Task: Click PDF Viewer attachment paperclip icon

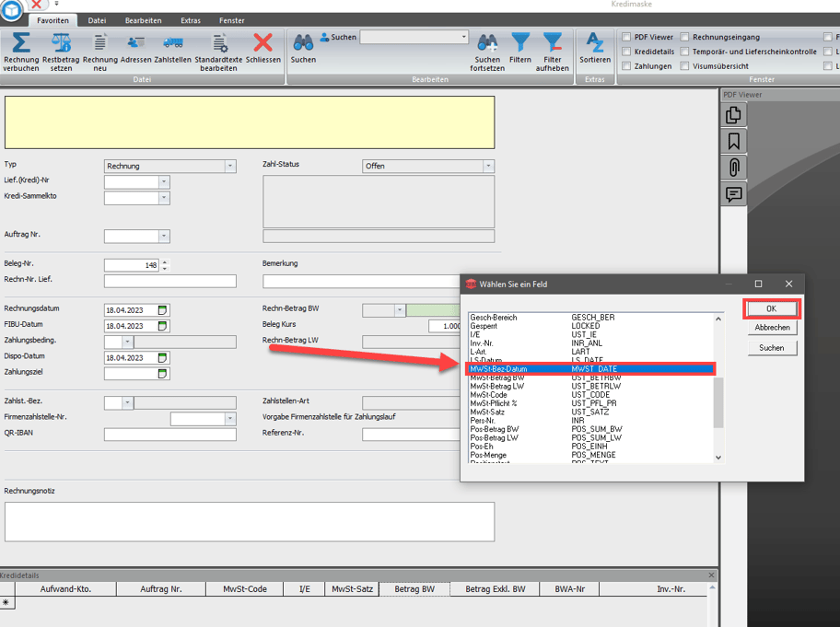Action: click(x=734, y=168)
